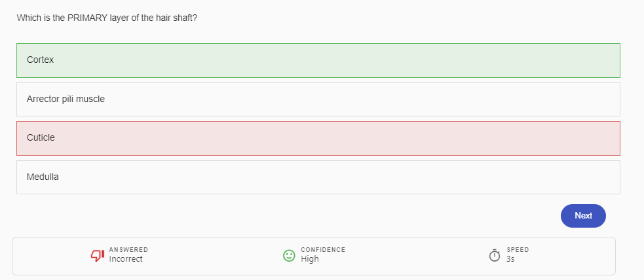Image resolution: width=644 pixels, height=280 pixels.
Task: Select the Cortex answer option
Action: tap(318, 60)
